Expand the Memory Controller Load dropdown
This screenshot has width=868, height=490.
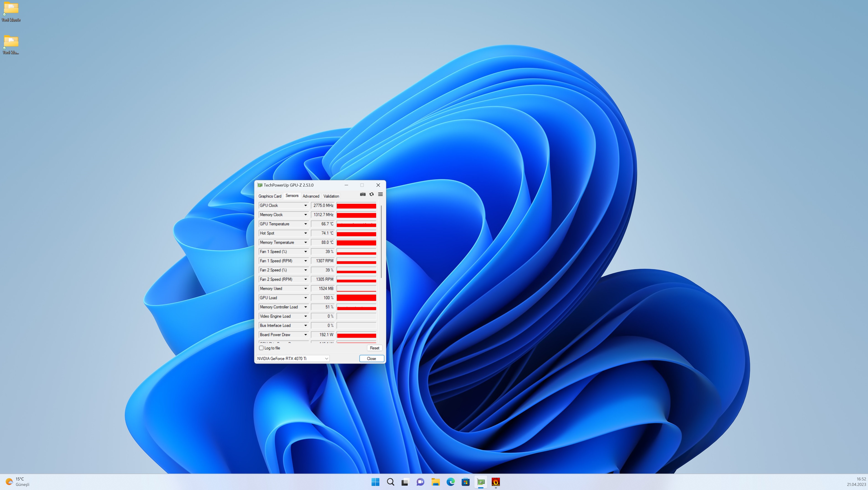pyautogui.click(x=306, y=307)
